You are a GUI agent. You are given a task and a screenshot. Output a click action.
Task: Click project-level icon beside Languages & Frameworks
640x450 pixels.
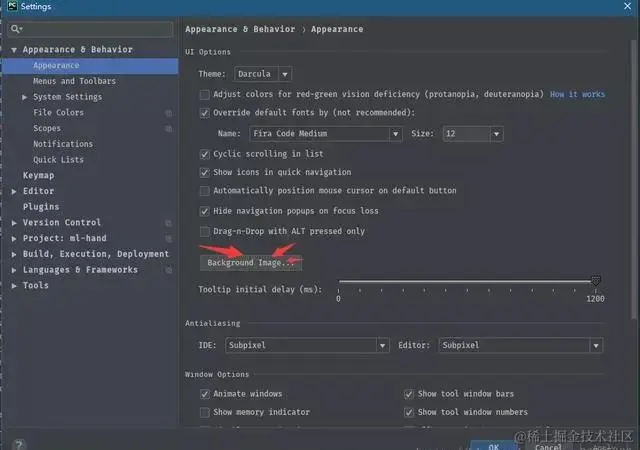click(x=169, y=270)
